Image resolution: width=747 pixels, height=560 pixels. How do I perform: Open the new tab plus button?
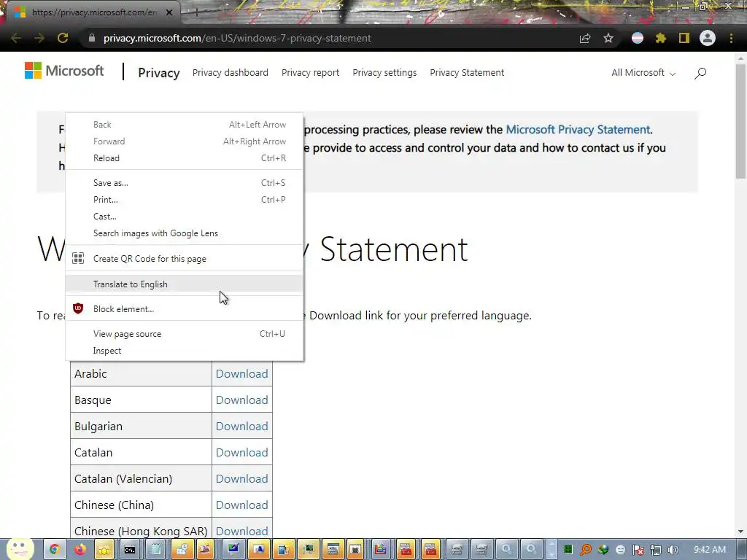196,12
